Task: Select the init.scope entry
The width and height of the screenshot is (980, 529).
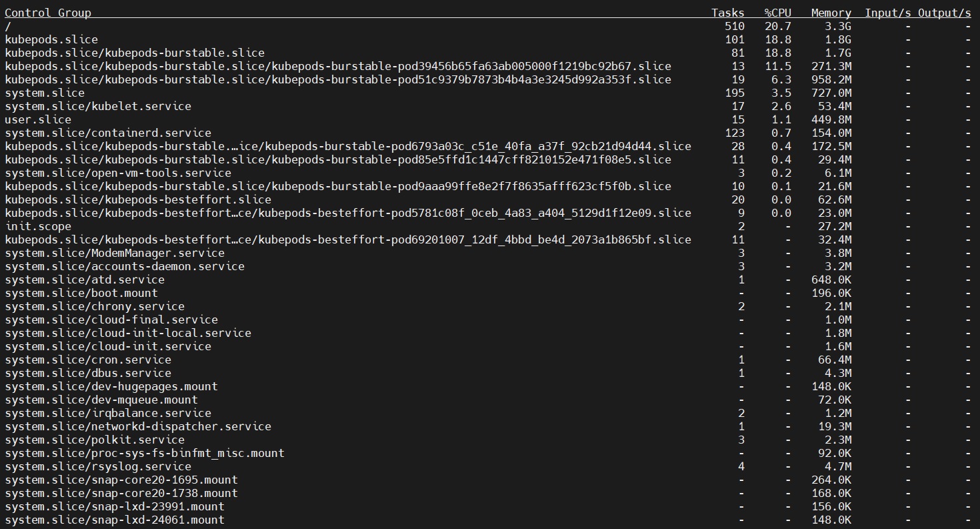Action: [38, 226]
